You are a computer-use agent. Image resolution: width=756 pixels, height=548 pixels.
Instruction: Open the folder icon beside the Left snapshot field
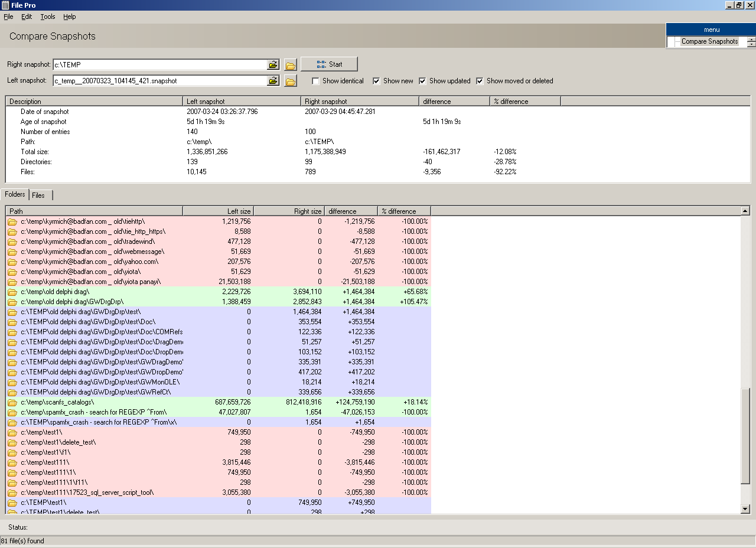(x=291, y=81)
